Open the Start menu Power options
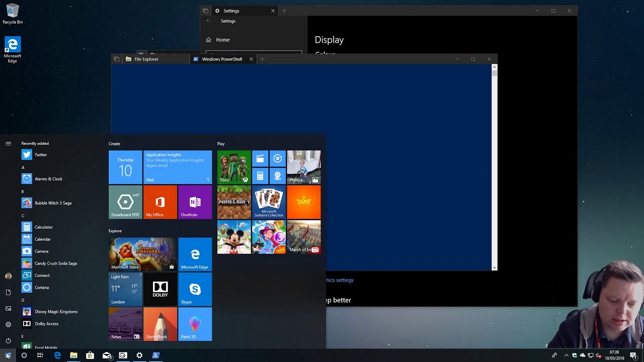This screenshot has width=644, height=362. (x=8, y=341)
